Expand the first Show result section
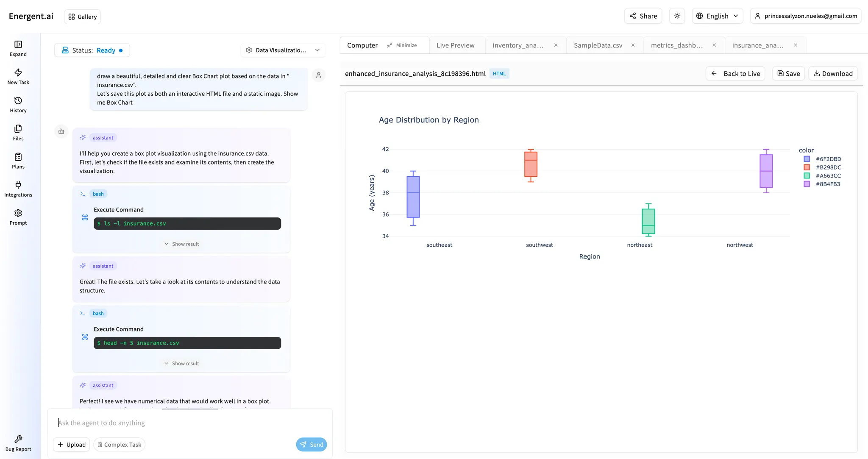This screenshot has width=868, height=459. coord(181,244)
